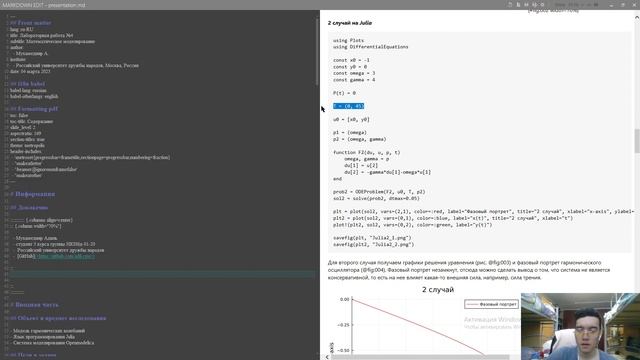Click the 'using DifferentialEquations' code line

(x=370, y=47)
